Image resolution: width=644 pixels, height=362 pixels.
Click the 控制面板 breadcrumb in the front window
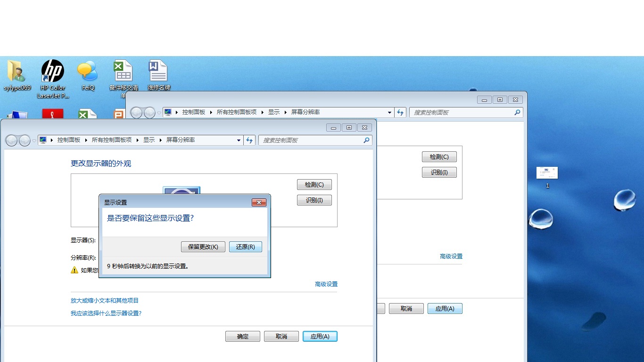coord(69,140)
